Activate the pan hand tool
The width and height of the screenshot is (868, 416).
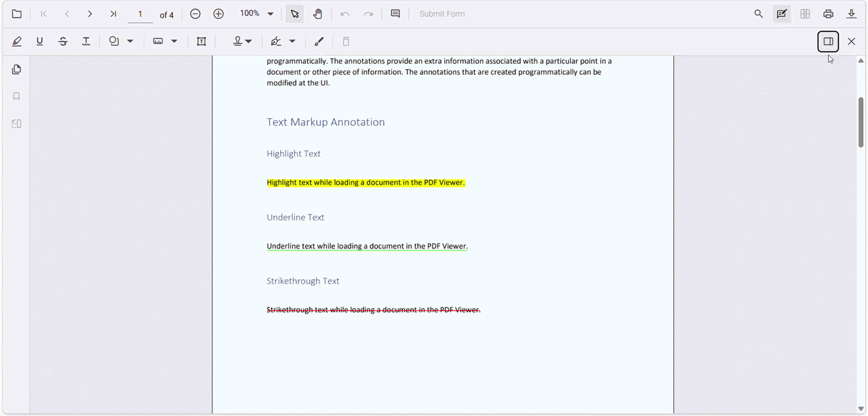(317, 14)
